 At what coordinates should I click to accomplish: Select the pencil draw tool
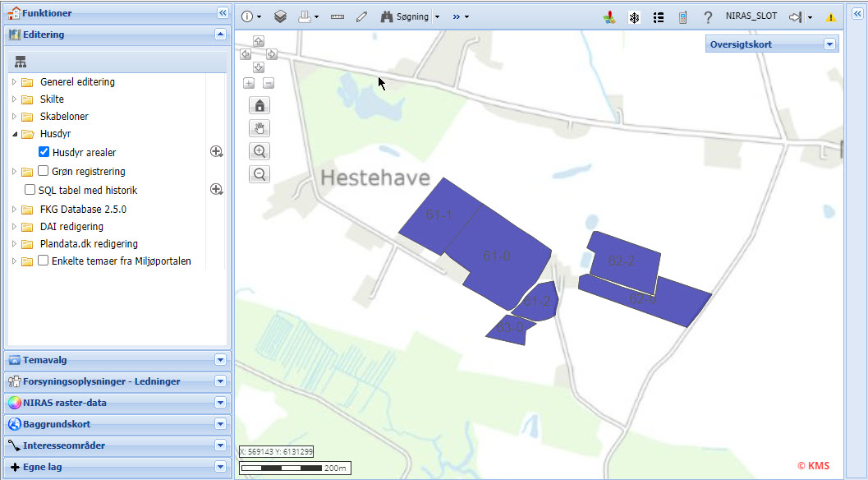[361, 16]
